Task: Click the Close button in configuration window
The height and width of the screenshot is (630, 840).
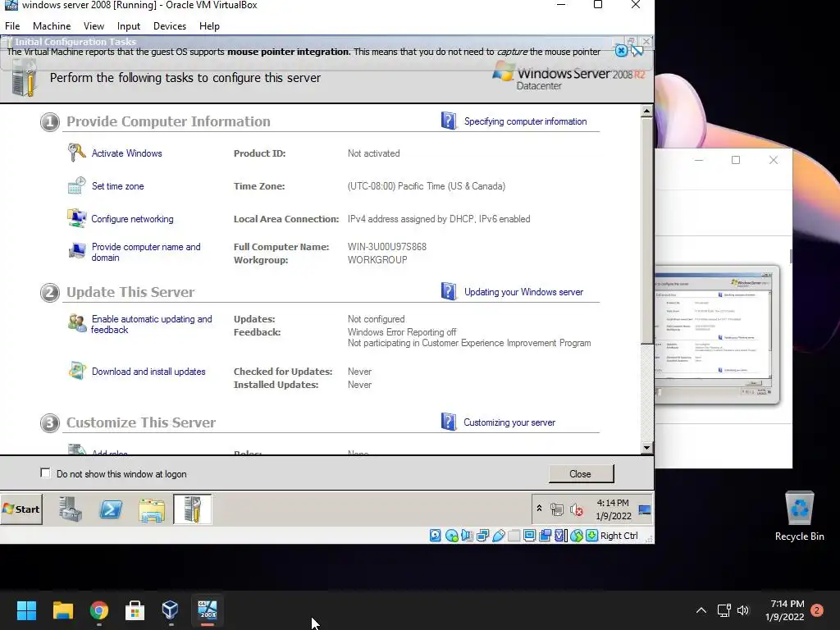Action: tap(581, 473)
